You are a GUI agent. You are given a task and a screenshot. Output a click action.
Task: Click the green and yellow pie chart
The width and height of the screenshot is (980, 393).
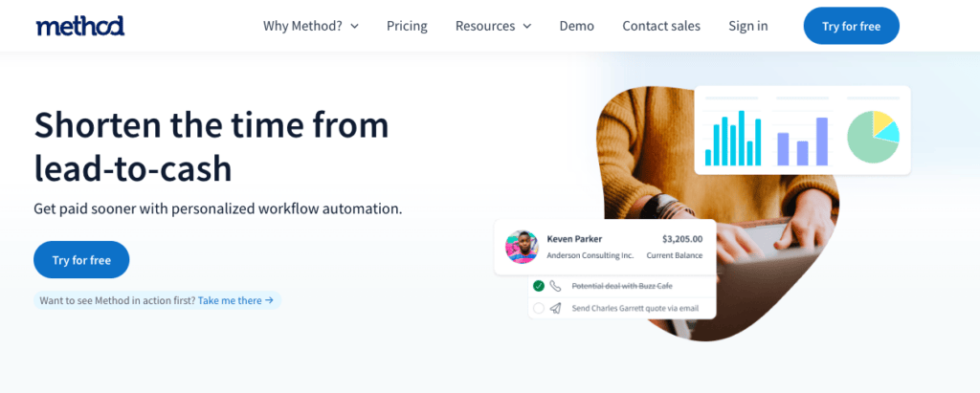873,137
